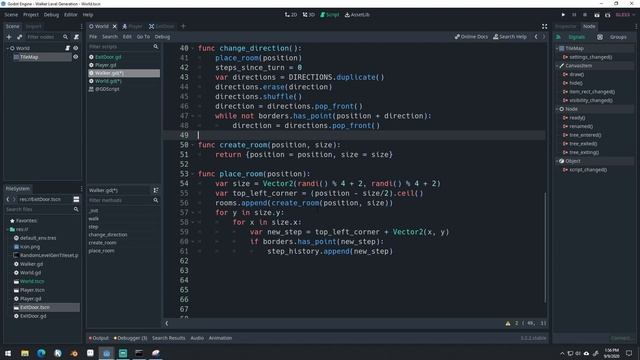Open the Editor menu

tap(70, 15)
